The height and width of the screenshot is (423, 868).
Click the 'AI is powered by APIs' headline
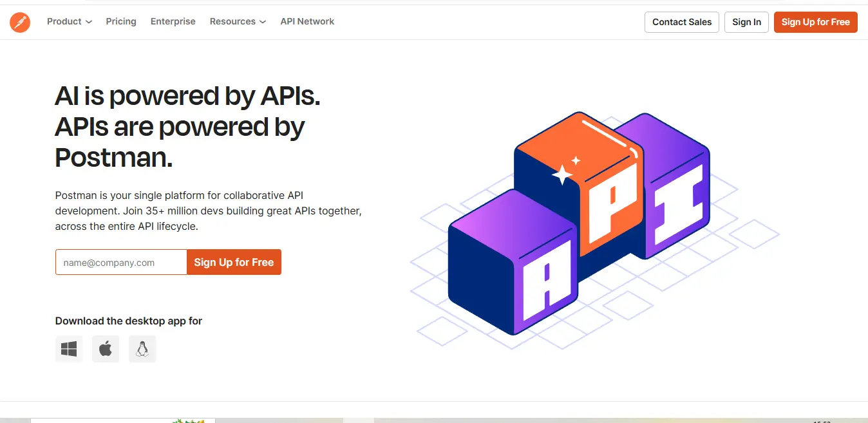(187, 127)
